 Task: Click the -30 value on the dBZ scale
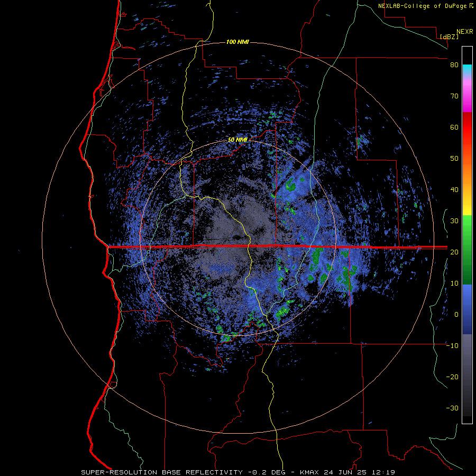tap(452, 408)
